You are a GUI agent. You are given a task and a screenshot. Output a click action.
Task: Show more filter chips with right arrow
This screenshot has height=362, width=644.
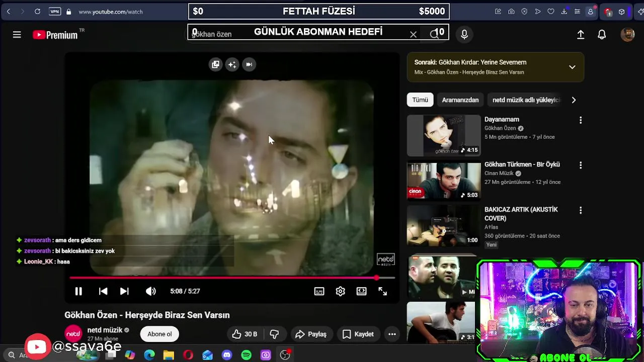(x=574, y=100)
